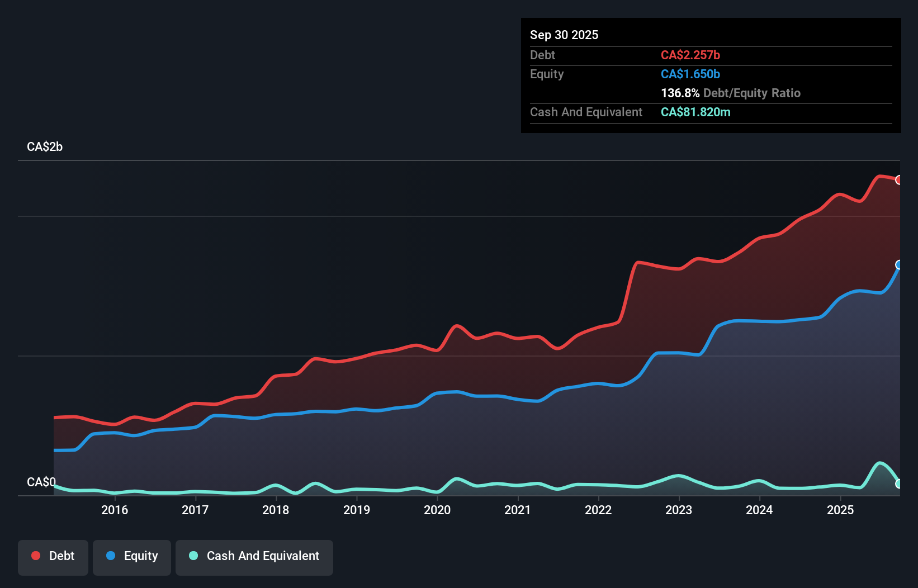The image size is (918, 588).
Task: Click the 2018 x-axis label
Action: click(x=276, y=510)
